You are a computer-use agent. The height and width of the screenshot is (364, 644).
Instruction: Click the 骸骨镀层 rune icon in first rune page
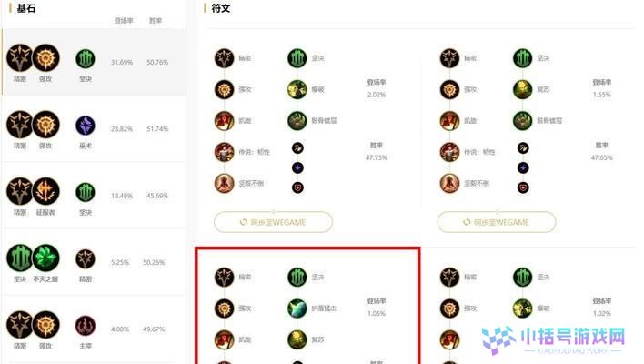point(297,121)
